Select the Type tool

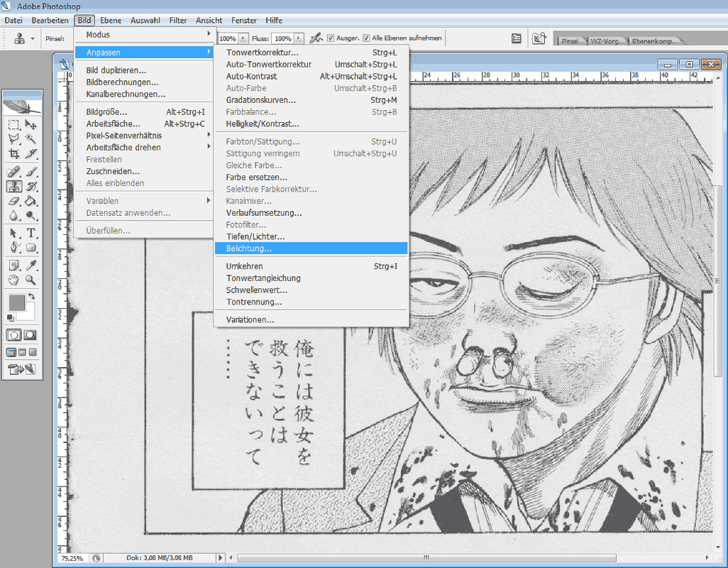tap(31, 233)
